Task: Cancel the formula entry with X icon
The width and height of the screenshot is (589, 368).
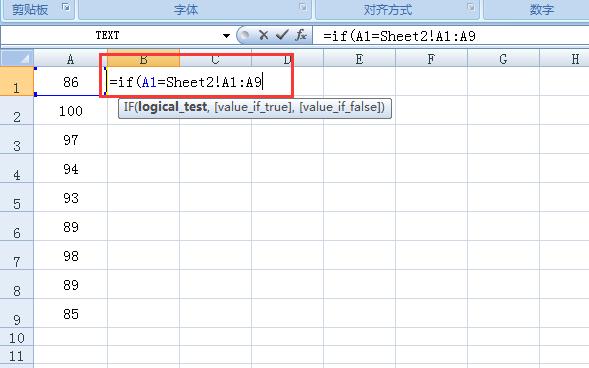Action: pyautogui.click(x=264, y=35)
